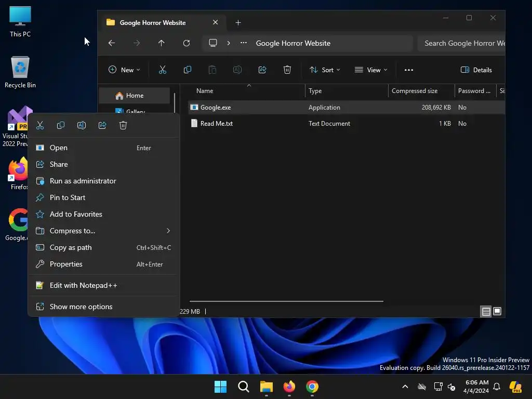Viewport: 532px width, 399px height.
Task: Click Share icon in Explorer toolbar
Action: 262,70
